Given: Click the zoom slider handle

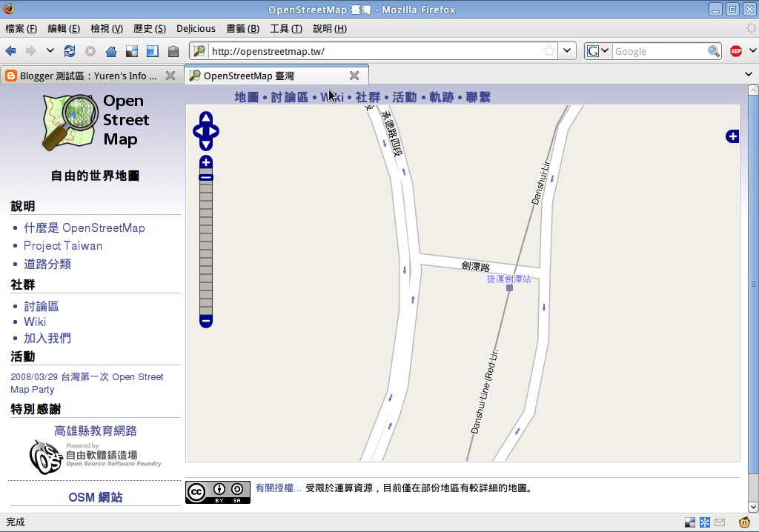Looking at the screenshot, I should pyautogui.click(x=206, y=177).
